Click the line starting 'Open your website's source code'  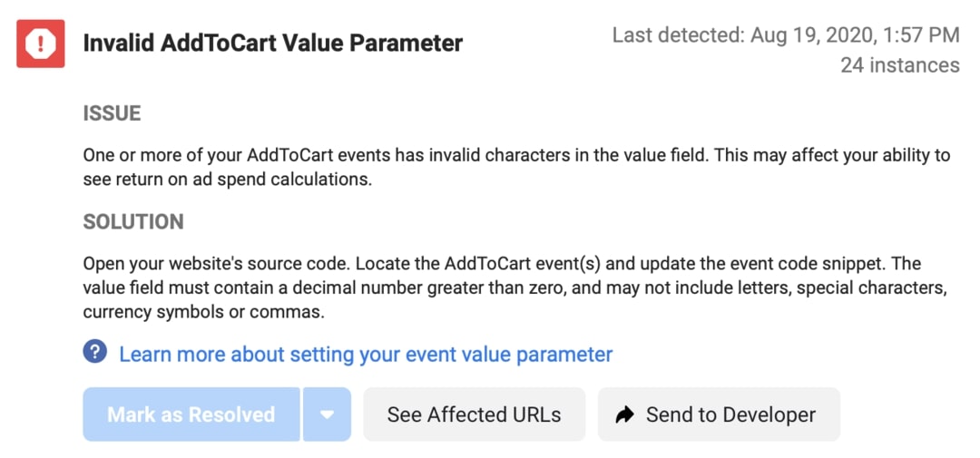pos(502,264)
